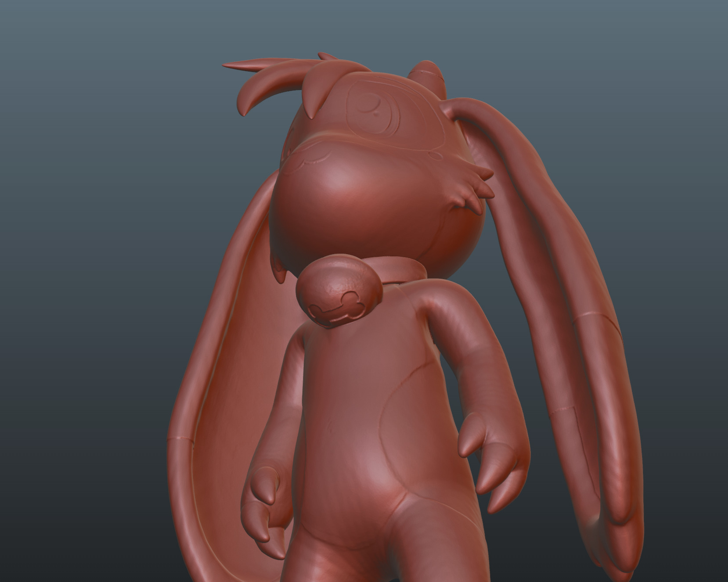Click the round neck ornament with face emblem
Image resolution: width=728 pixels, height=582 pixels.
click(339, 291)
